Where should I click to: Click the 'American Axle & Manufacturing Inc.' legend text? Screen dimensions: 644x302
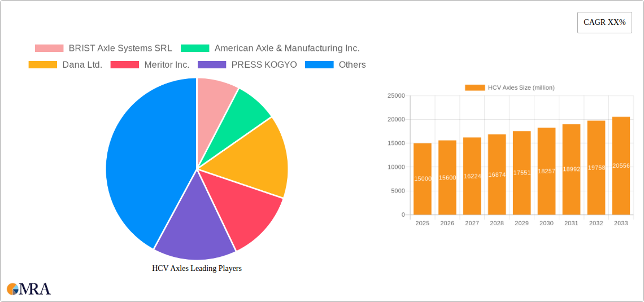point(287,49)
